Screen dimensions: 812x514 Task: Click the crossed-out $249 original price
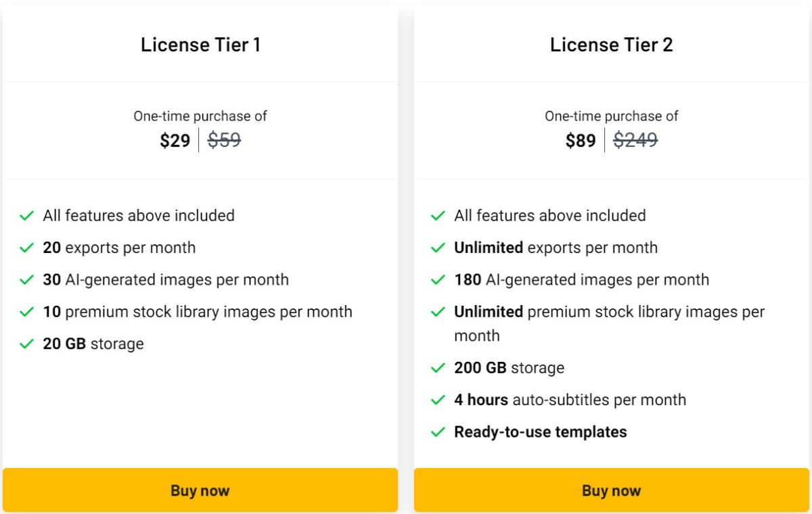click(x=635, y=140)
